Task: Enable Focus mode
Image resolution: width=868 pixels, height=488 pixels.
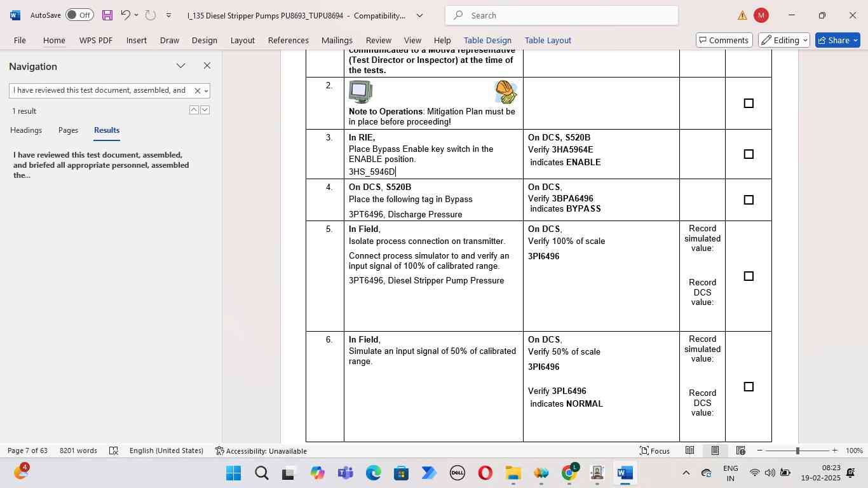Action: pos(654,451)
